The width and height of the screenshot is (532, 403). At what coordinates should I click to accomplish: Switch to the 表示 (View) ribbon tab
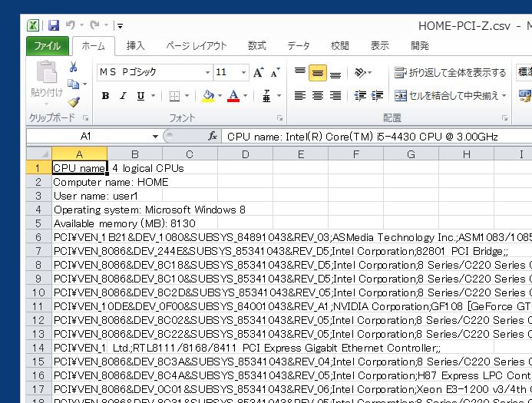(x=380, y=46)
